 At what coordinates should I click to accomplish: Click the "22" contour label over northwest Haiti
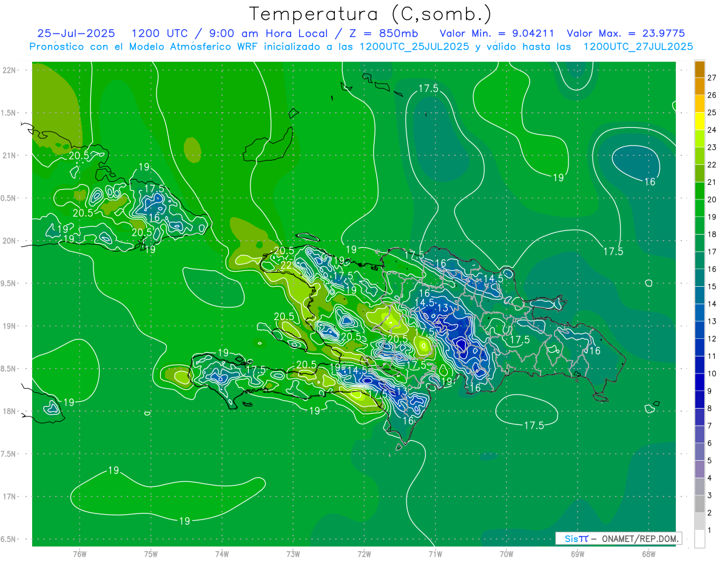click(x=286, y=266)
